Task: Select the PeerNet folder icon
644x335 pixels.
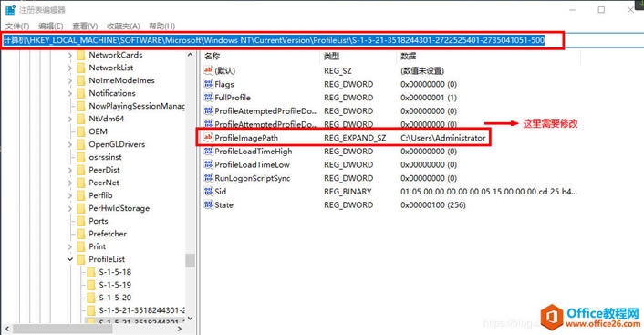Action: (81, 183)
